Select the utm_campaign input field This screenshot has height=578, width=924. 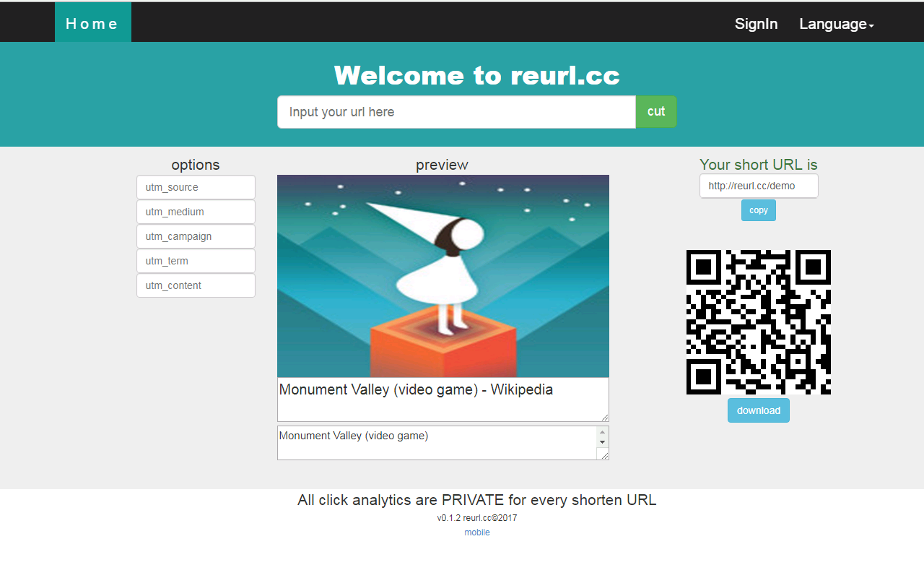coord(196,236)
